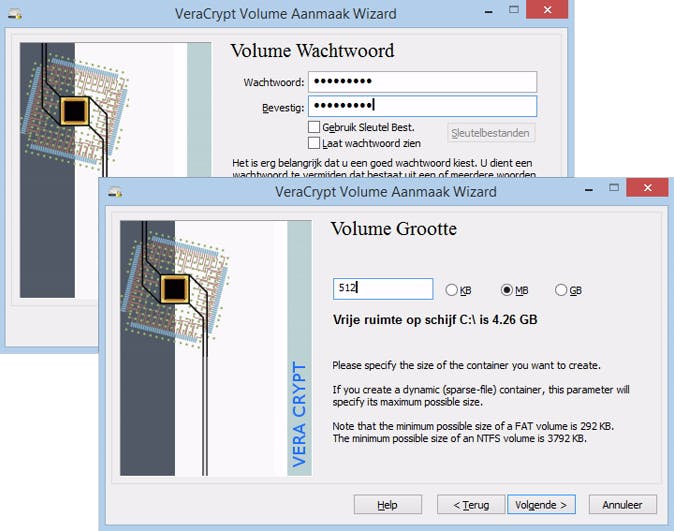Open Help in the wizard
Viewport: 674px width, 531px height.
(388, 505)
